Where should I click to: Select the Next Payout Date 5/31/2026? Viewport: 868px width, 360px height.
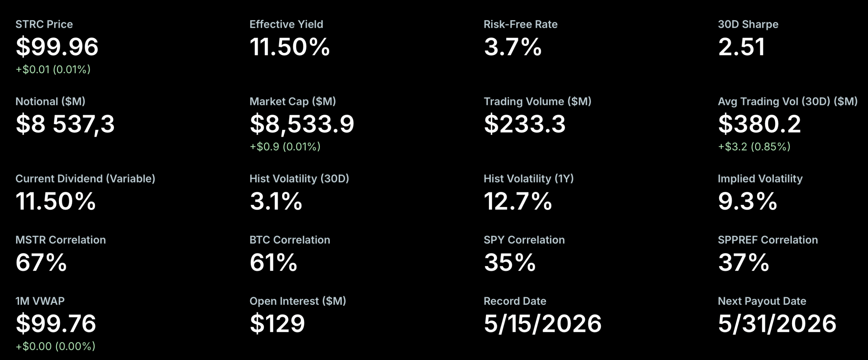tap(777, 324)
